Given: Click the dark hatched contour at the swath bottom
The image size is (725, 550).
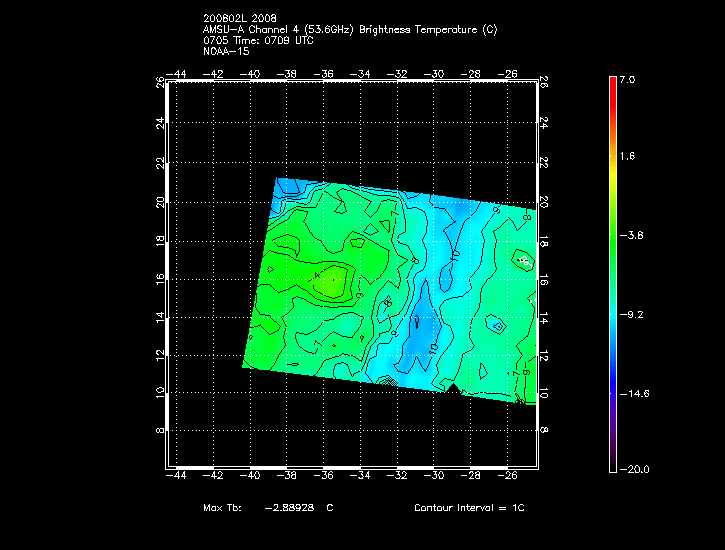Looking at the screenshot, I should 388,381.
